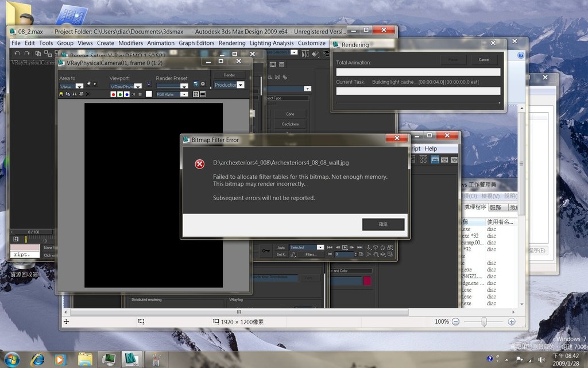The image size is (588, 368).
Task: Open the File menu
Action: pos(16,43)
